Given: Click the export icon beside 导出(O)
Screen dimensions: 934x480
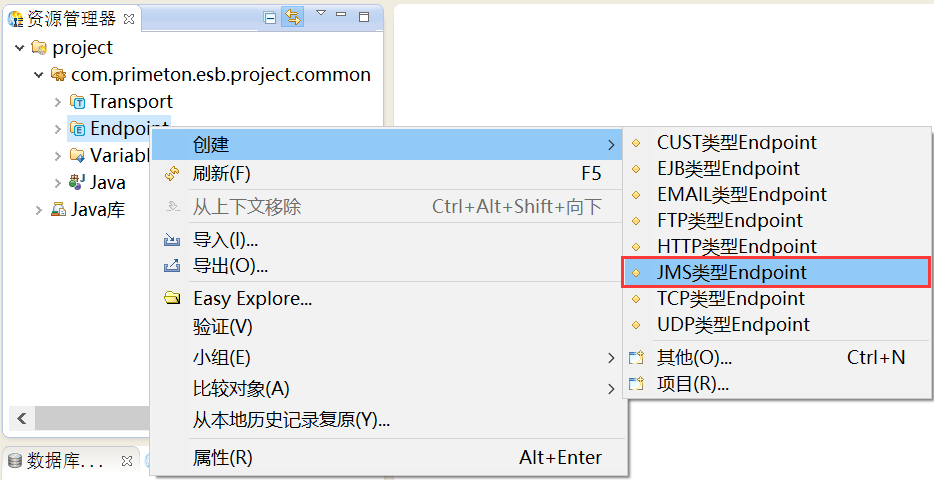Looking at the screenshot, I should click(x=172, y=266).
